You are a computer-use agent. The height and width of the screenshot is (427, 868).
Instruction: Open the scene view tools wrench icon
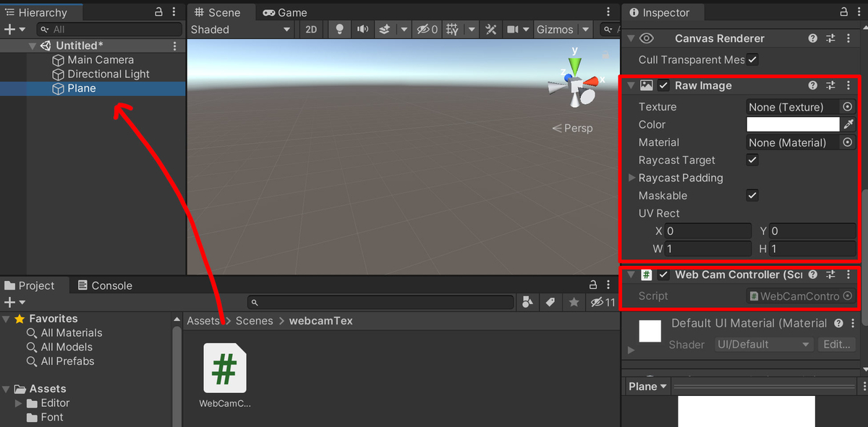[490, 30]
